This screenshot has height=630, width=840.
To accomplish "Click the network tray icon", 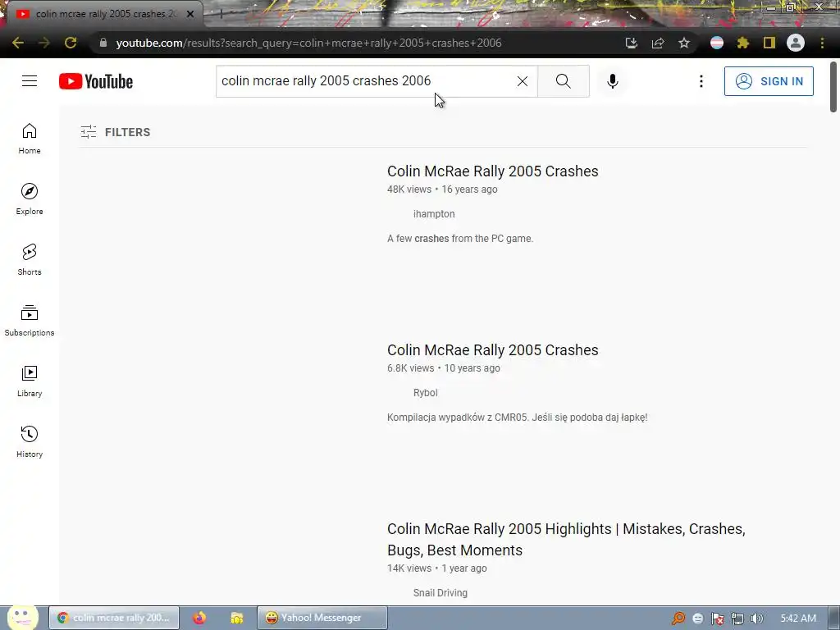I will pyautogui.click(x=737, y=619).
